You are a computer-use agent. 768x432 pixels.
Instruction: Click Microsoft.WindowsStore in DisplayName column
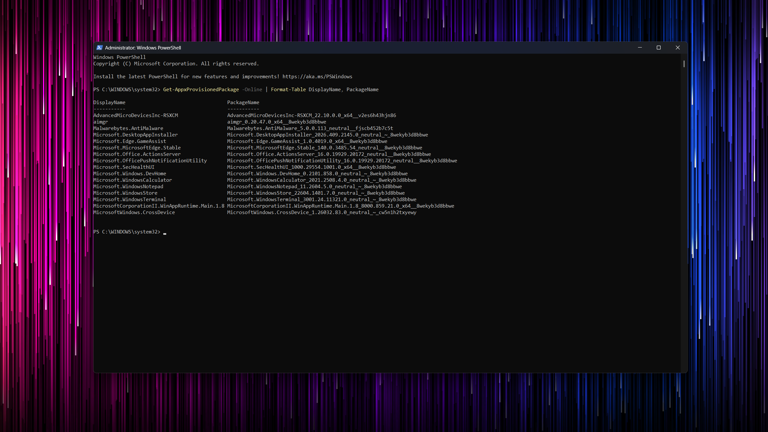point(125,193)
